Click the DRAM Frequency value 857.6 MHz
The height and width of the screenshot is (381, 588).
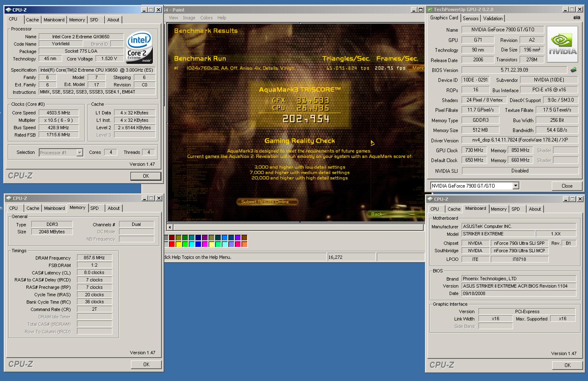click(x=94, y=258)
